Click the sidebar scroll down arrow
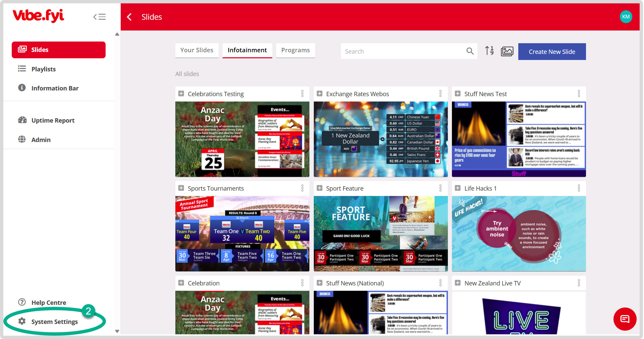This screenshot has width=644, height=339. coord(117,331)
